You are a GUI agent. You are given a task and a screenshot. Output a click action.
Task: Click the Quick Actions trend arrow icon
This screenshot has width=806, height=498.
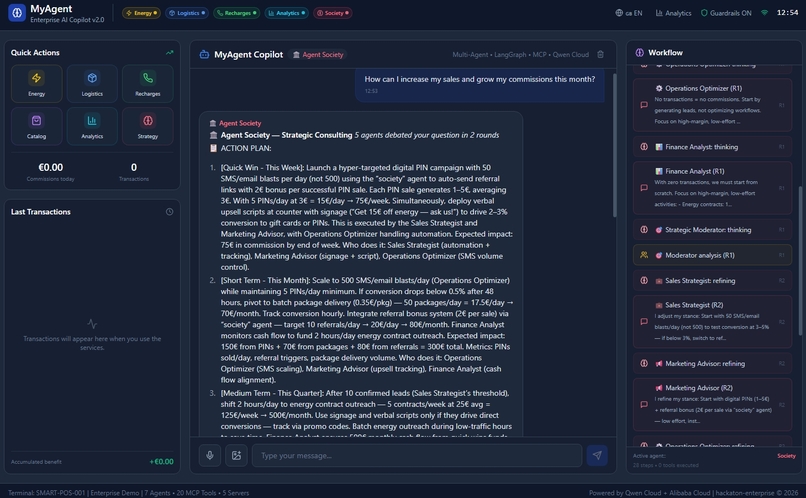click(170, 52)
